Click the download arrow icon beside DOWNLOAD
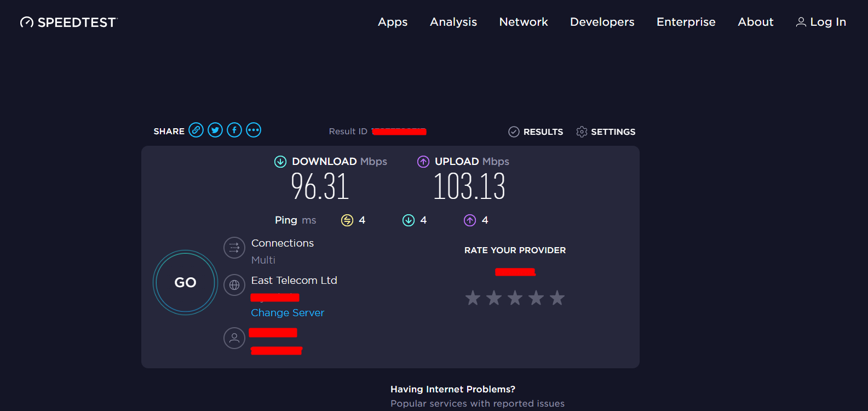Screen dimensions: 868x411 pos(280,162)
